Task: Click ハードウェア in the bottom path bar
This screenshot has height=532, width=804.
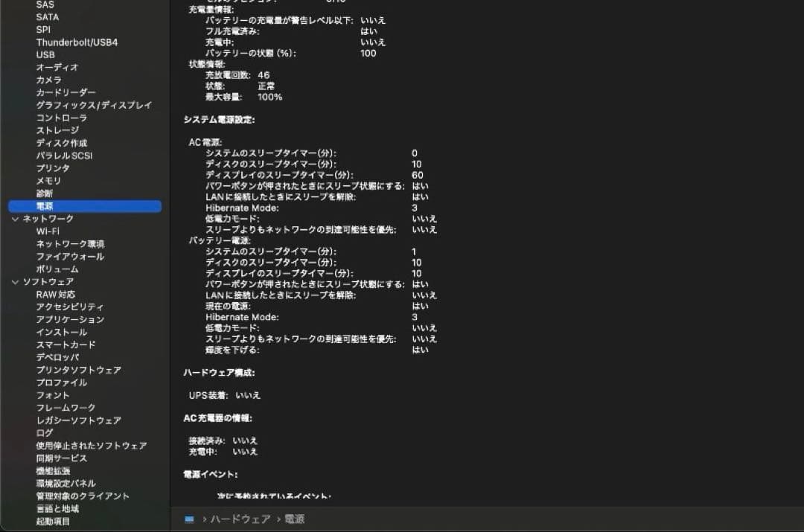Action: click(240, 519)
